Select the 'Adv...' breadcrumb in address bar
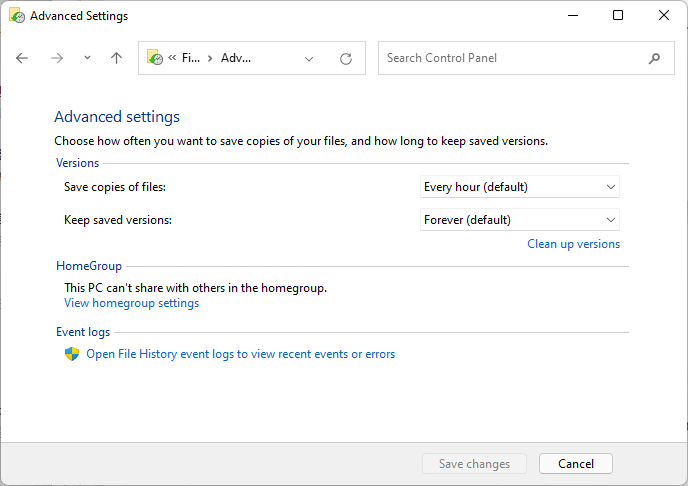The height and width of the screenshot is (486, 688). [236, 58]
